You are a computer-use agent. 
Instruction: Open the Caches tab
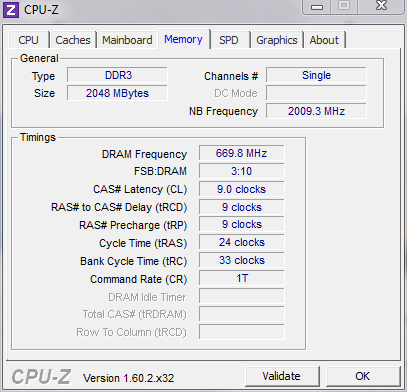pyautogui.click(x=73, y=40)
